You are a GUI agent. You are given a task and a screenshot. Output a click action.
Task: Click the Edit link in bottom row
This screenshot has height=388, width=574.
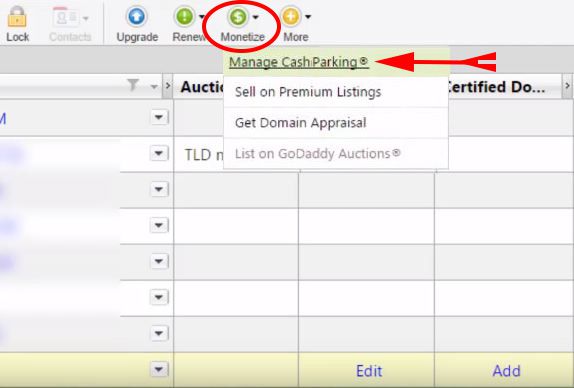pyautogui.click(x=369, y=371)
